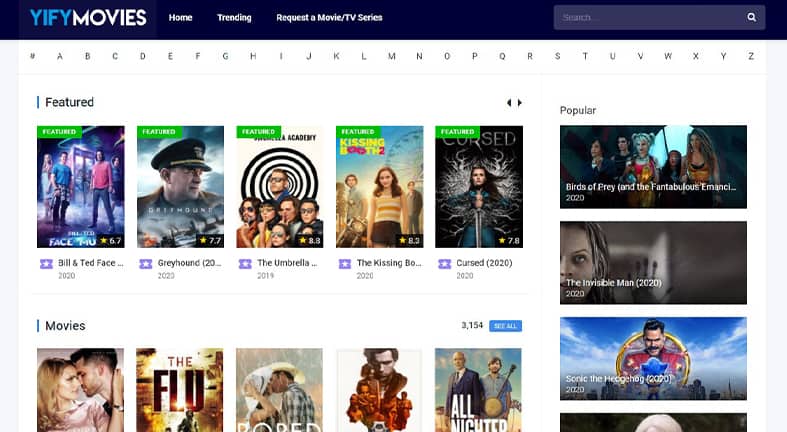The image size is (787, 432).
Task: Open Bill & Ted Face title link
Action: coord(90,263)
